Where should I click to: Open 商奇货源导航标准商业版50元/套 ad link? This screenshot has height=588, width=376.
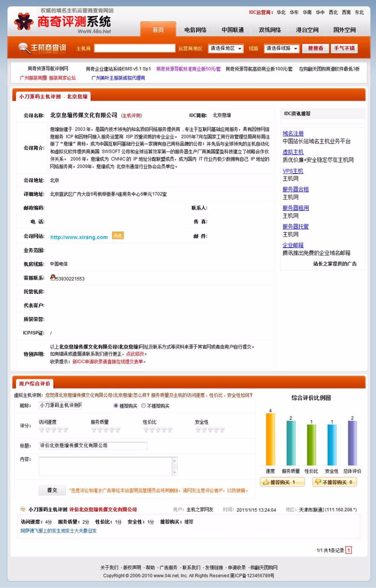(188, 69)
